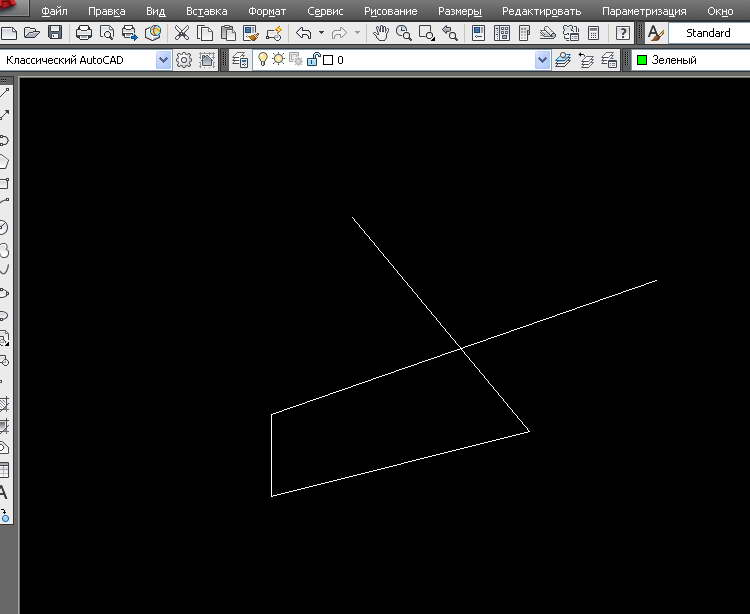Image resolution: width=750 pixels, height=614 pixels.
Task: Click the My Workspace icon
Action: click(207, 60)
